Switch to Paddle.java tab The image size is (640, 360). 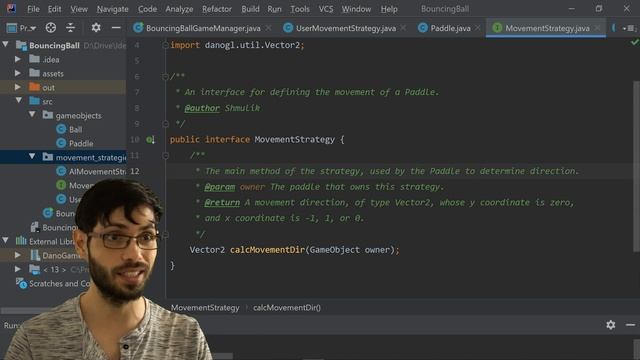(450, 28)
